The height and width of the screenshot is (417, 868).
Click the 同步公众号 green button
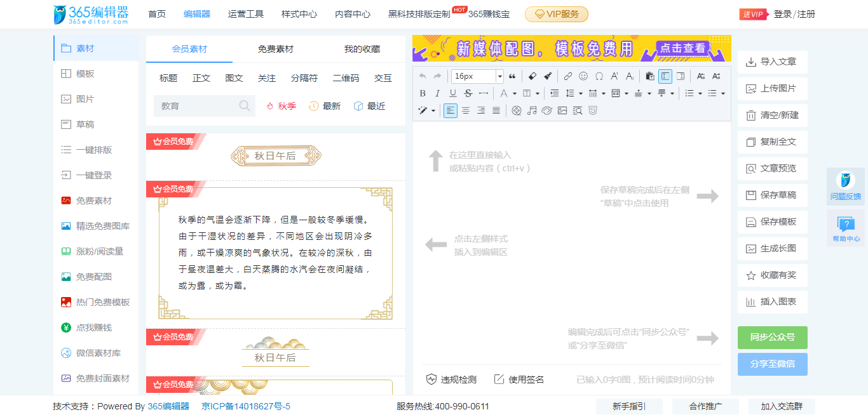772,337
